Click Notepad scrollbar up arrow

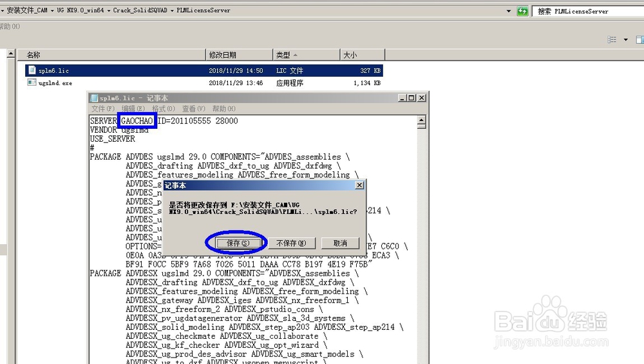click(421, 120)
